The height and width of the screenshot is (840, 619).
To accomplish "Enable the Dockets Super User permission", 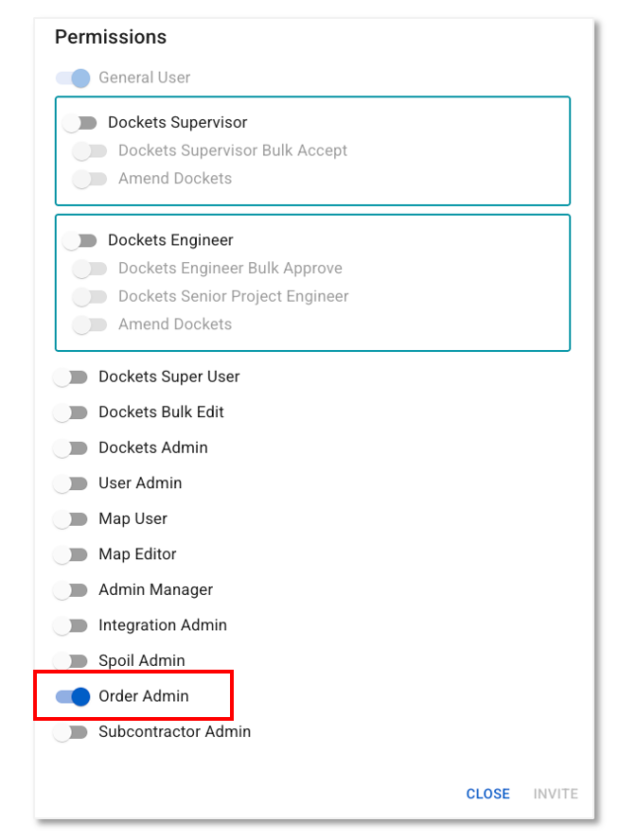I will pyautogui.click(x=72, y=376).
